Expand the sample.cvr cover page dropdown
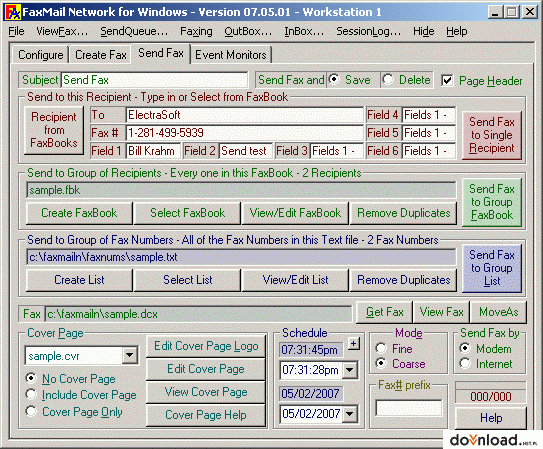Image resolution: width=543 pixels, height=449 pixels. tap(130, 355)
